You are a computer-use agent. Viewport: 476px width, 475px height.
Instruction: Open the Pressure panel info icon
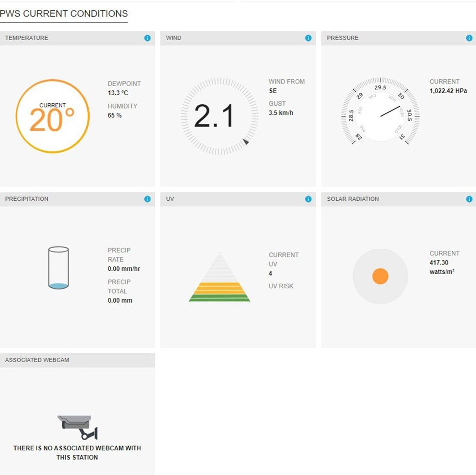click(x=469, y=38)
